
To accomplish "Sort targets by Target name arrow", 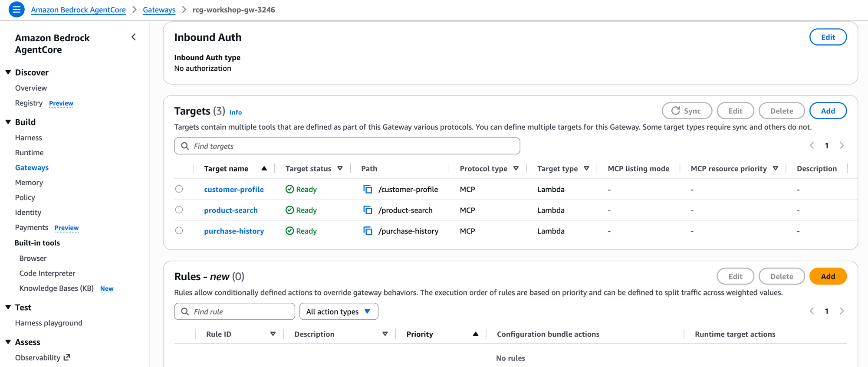I will tap(264, 168).
